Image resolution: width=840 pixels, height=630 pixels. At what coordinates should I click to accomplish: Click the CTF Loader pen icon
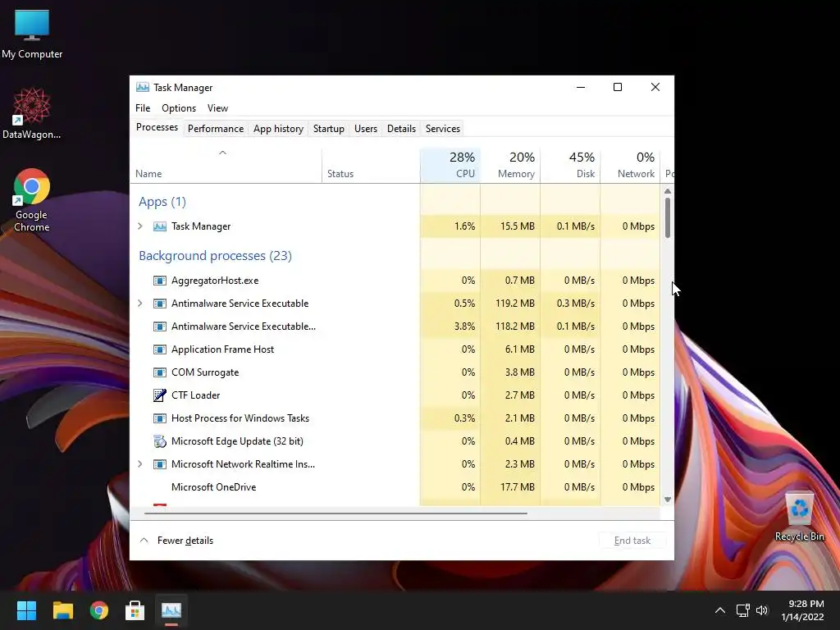[x=160, y=395]
